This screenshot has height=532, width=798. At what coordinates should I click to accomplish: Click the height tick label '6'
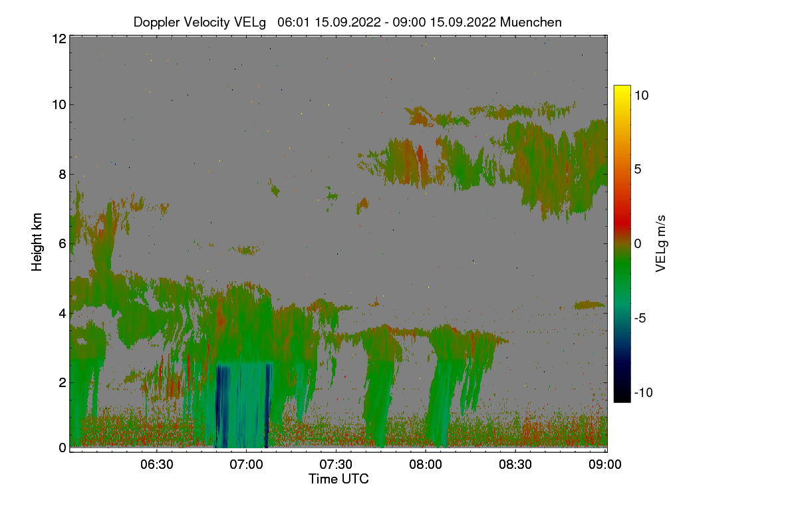click(x=63, y=243)
